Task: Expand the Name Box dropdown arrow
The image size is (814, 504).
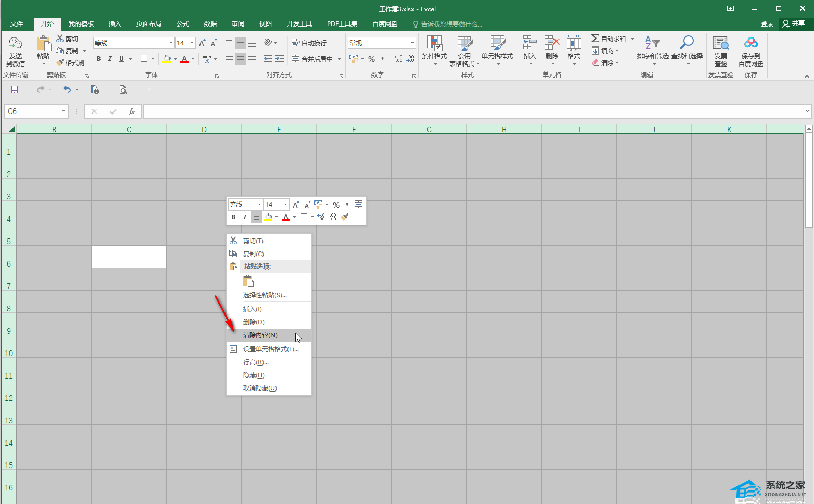Action: pos(64,111)
